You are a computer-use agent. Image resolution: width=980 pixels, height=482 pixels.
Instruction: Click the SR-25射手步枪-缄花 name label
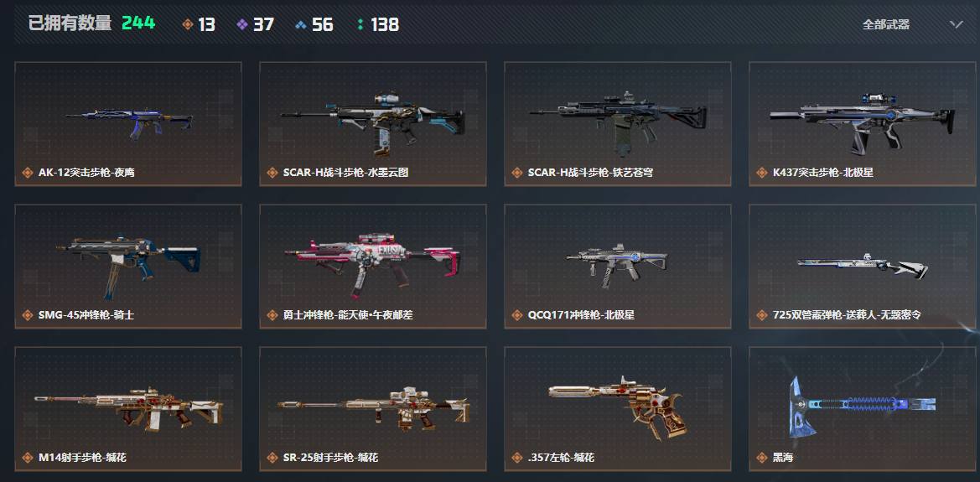click(330, 458)
